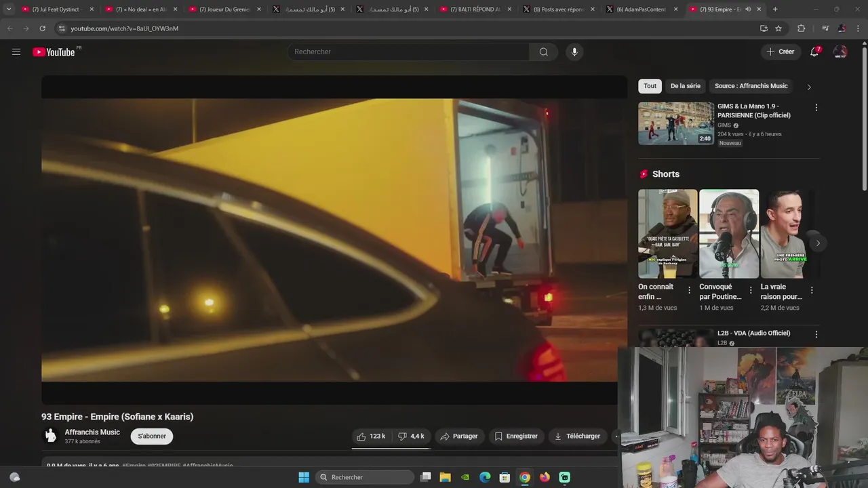The width and height of the screenshot is (868, 488).
Task: Click the search magnifier button
Action: click(x=543, y=52)
